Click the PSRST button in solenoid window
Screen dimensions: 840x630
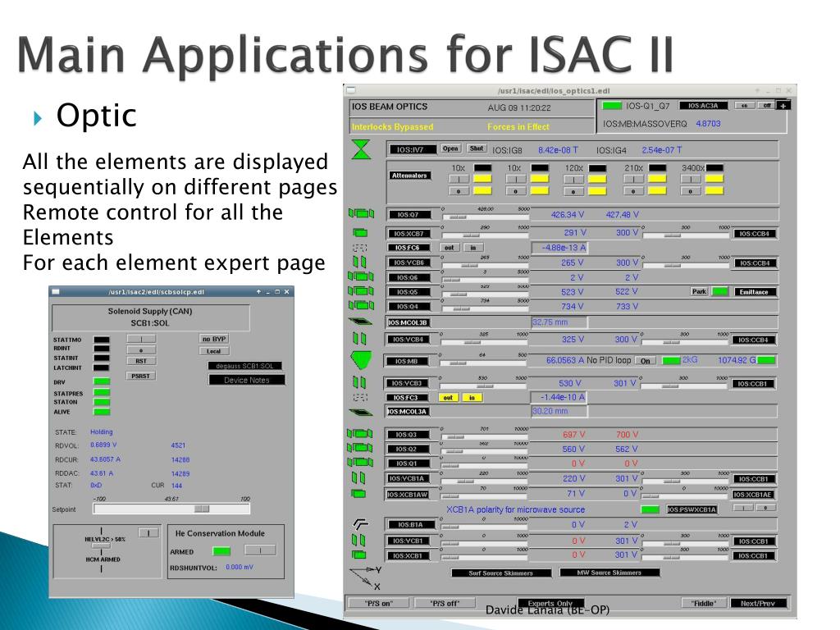coord(141,376)
